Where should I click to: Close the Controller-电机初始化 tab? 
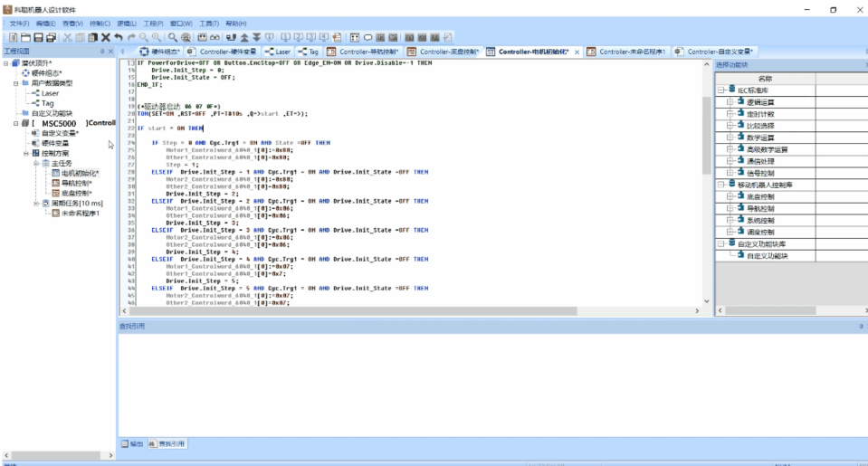point(577,52)
